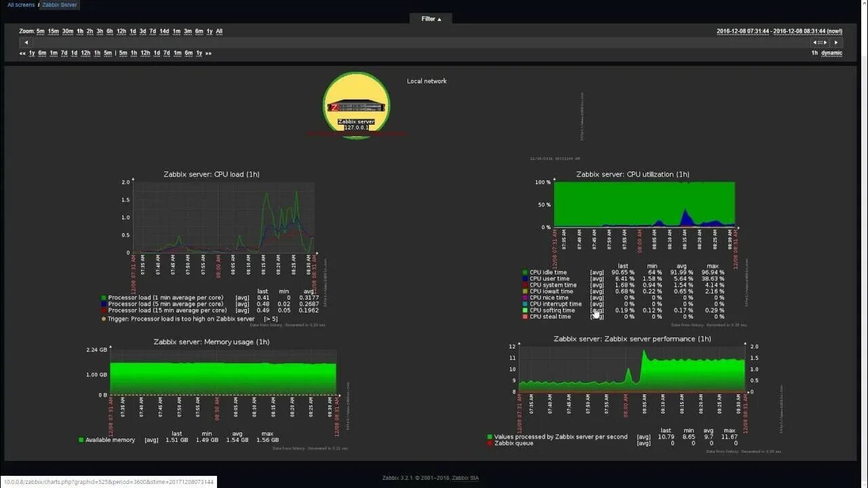Image resolution: width=868 pixels, height=488 pixels.
Task: Set Zoom to 3h
Action: tap(100, 31)
